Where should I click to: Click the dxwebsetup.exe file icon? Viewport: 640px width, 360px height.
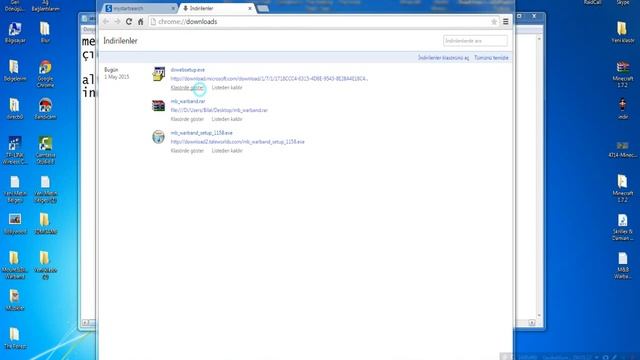click(158, 74)
